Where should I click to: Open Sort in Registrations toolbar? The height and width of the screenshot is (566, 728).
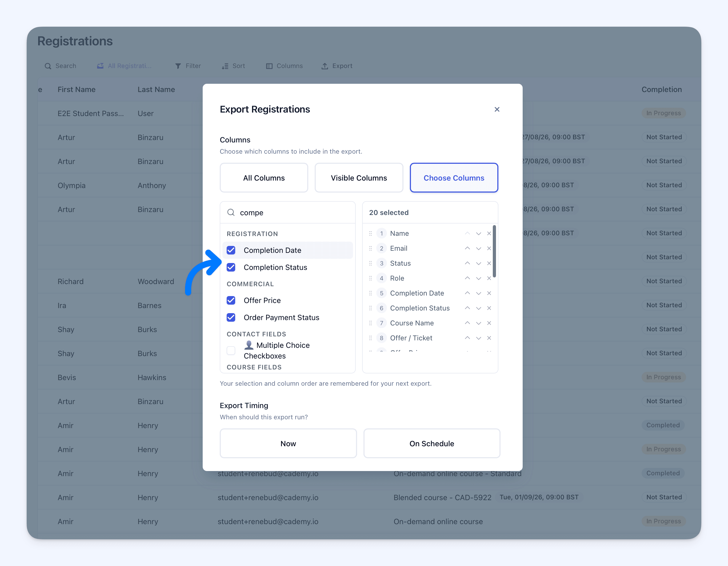[x=233, y=66]
